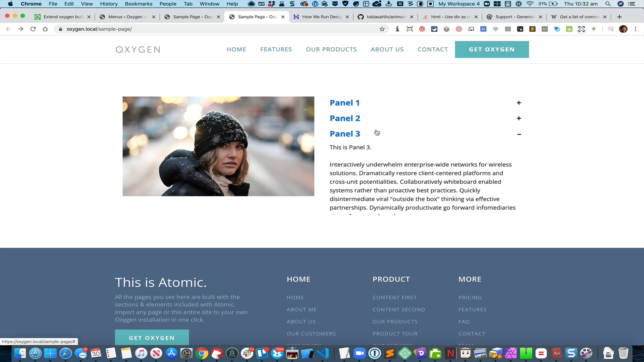
Task: Open the ABOUT ME footer link
Action: 302,309
